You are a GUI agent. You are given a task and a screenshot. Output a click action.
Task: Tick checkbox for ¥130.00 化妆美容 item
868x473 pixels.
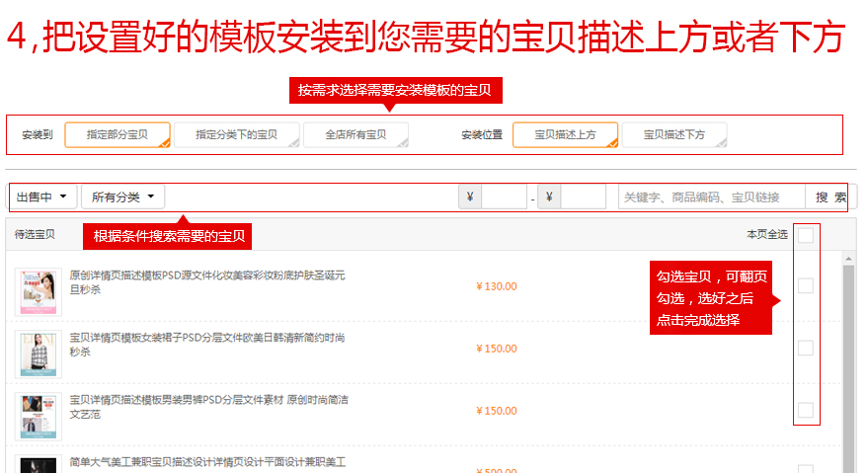pyautogui.click(x=806, y=285)
